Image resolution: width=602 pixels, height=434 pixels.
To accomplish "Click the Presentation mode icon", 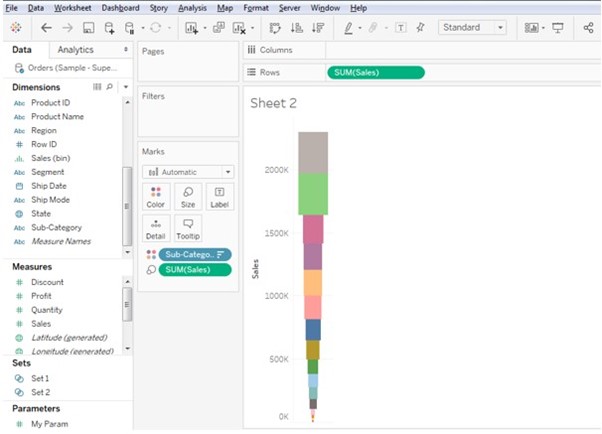I will tap(558, 28).
